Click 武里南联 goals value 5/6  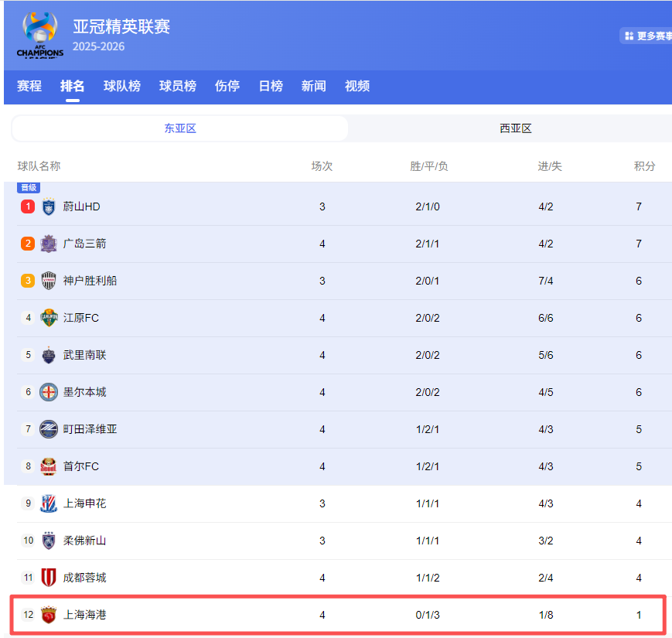[546, 355]
